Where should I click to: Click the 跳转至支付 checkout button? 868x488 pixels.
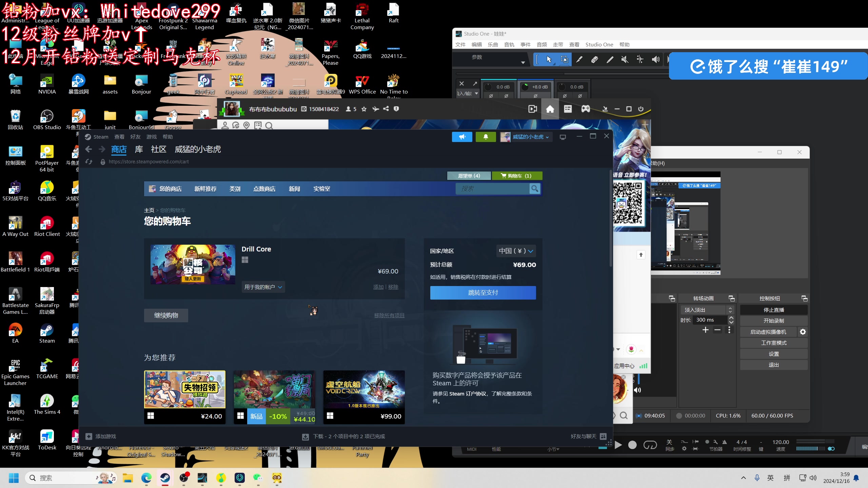[482, 292]
